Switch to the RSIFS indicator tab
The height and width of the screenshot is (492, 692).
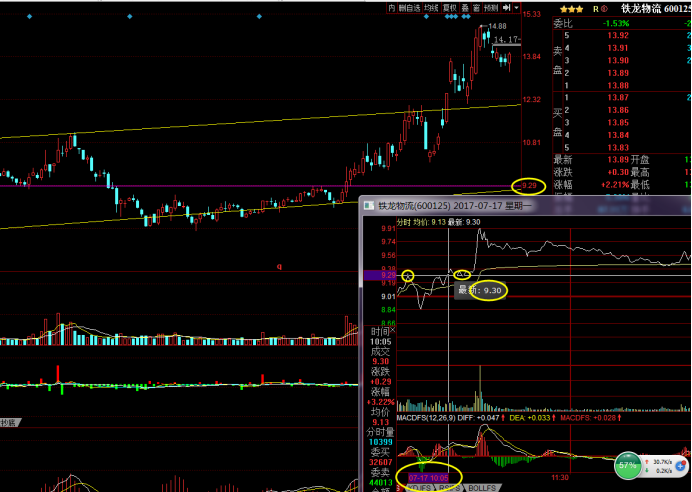pos(447,487)
